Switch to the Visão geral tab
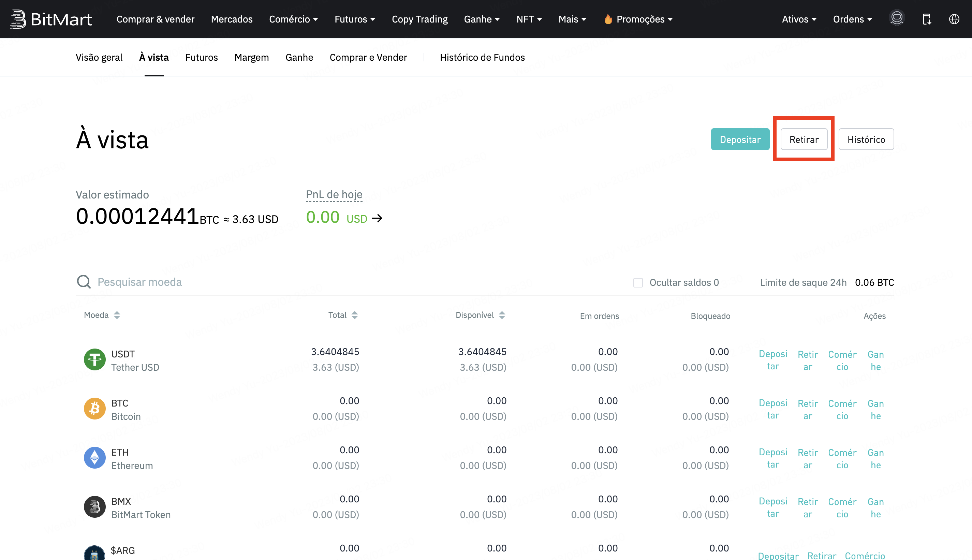The width and height of the screenshot is (972, 560). (99, 57)
